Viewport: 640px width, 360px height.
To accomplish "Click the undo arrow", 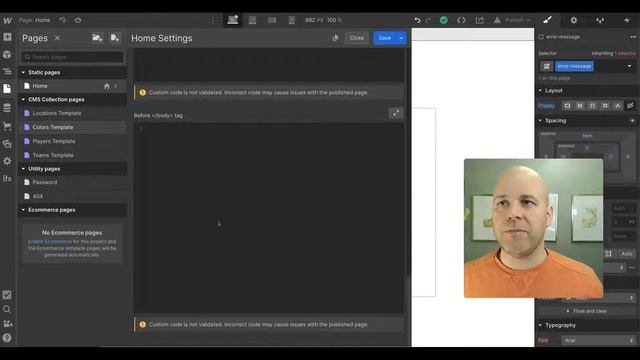I will pos(417,20).
